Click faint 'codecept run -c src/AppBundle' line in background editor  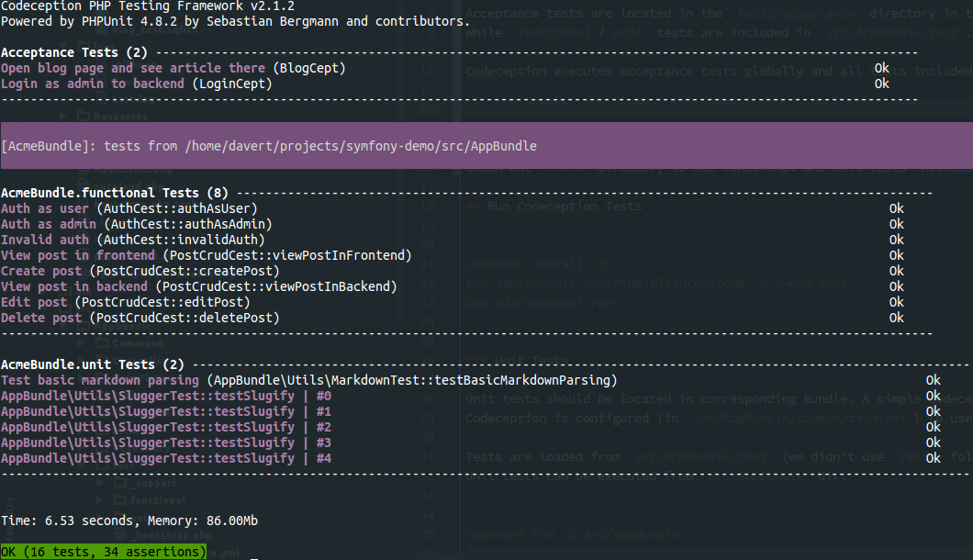572,534
